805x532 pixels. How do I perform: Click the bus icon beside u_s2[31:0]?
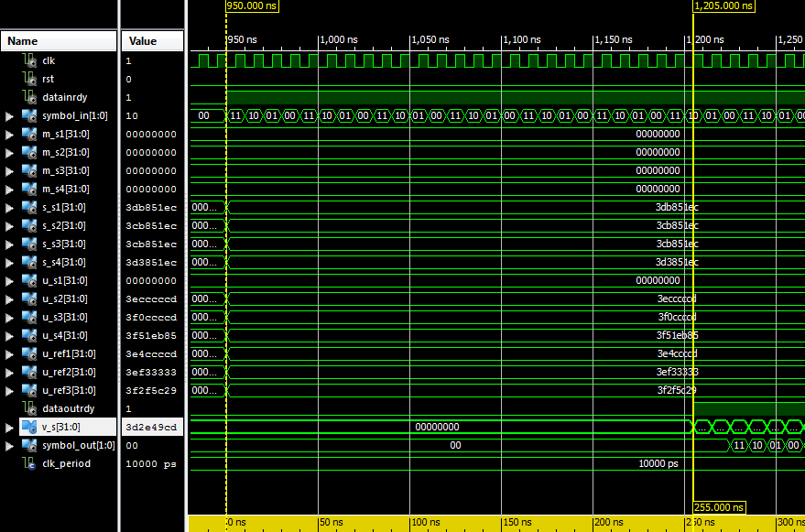[x=30, y=299]
